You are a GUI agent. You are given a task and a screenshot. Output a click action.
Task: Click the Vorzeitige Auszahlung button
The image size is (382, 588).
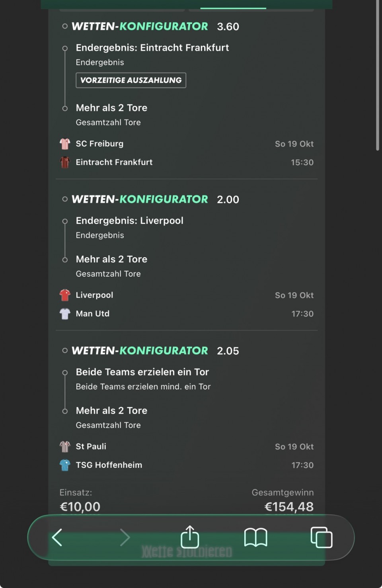click(131, 80)
